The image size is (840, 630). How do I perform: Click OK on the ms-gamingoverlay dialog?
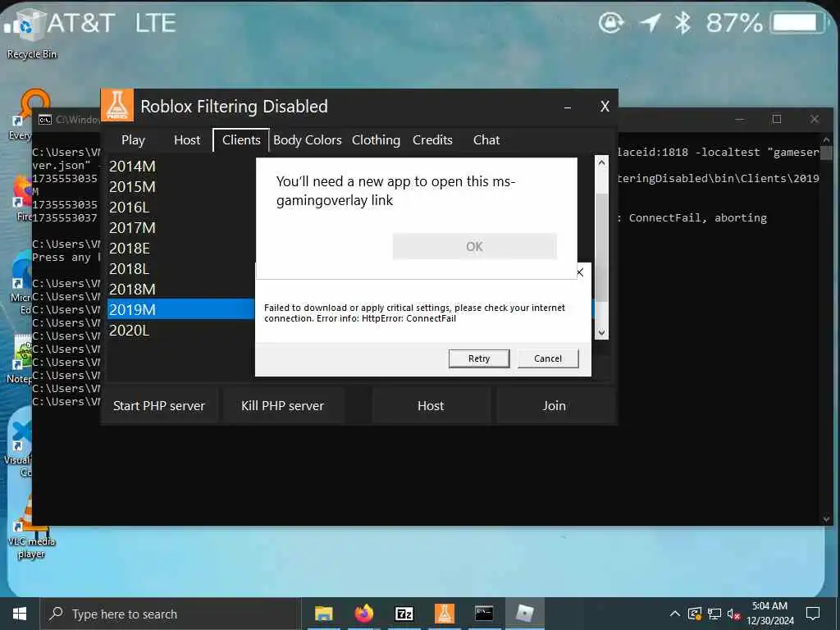[x=475, y=246]
